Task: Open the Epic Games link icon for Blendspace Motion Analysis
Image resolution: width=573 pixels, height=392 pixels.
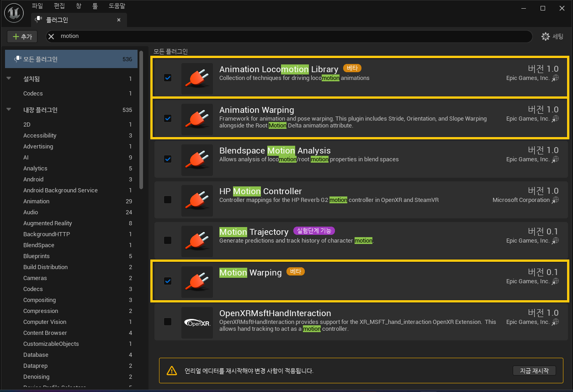Action: (555, 159)
